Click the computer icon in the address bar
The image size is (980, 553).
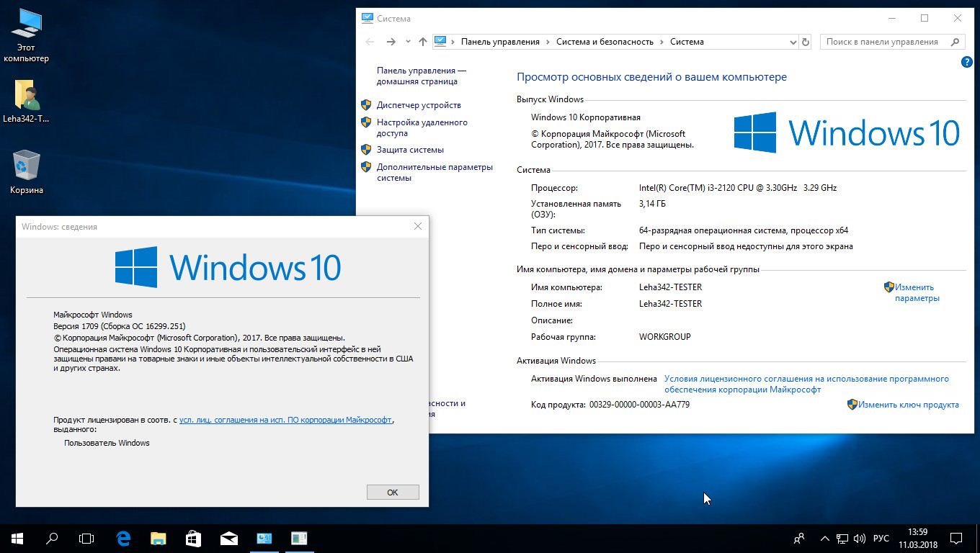click(x=441, y=42)
